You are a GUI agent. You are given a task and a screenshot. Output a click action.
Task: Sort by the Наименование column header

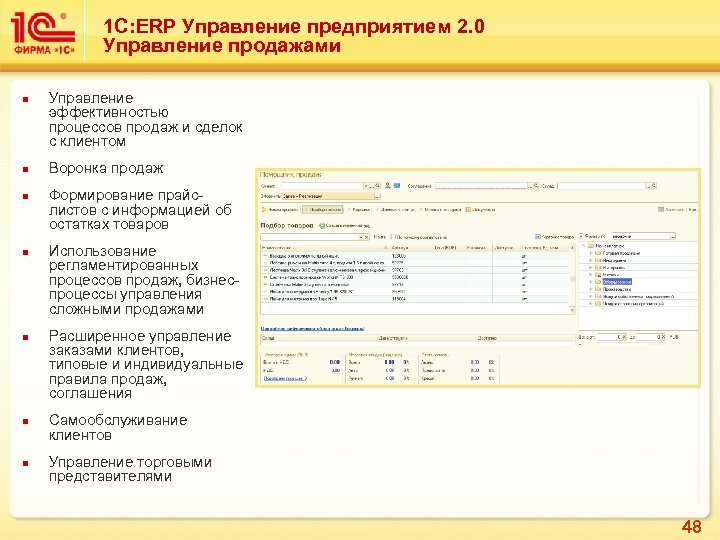[325, 248]
